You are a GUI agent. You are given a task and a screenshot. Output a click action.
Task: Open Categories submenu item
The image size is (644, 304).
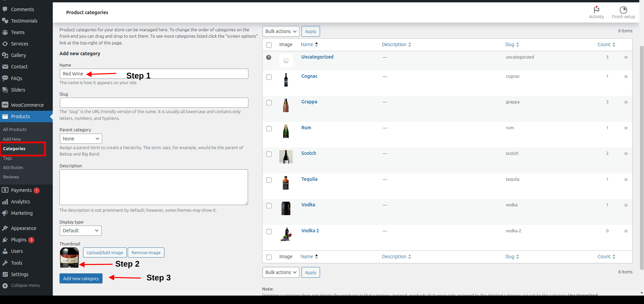[x=14, y=148]
